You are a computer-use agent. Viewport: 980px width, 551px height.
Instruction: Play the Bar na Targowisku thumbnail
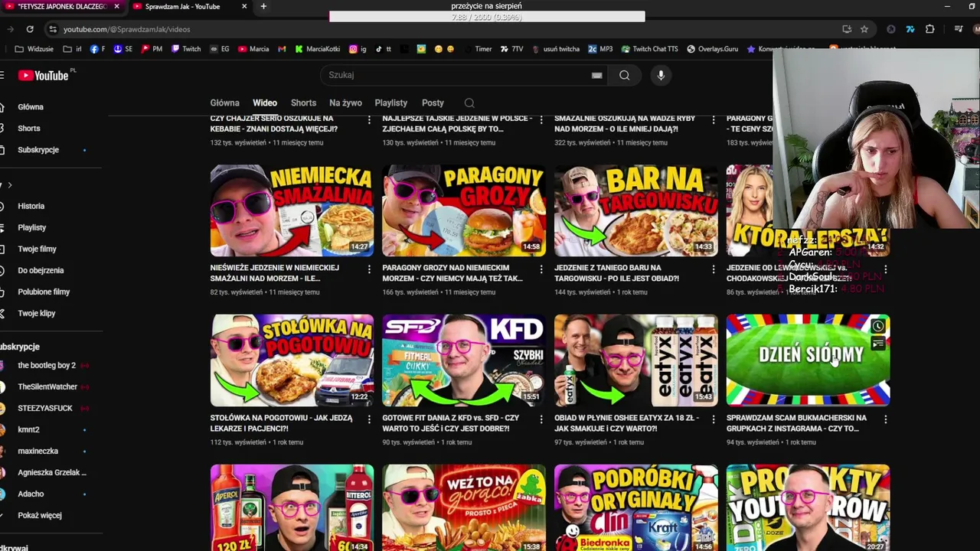pyautogui.click(x=636, y=210)
